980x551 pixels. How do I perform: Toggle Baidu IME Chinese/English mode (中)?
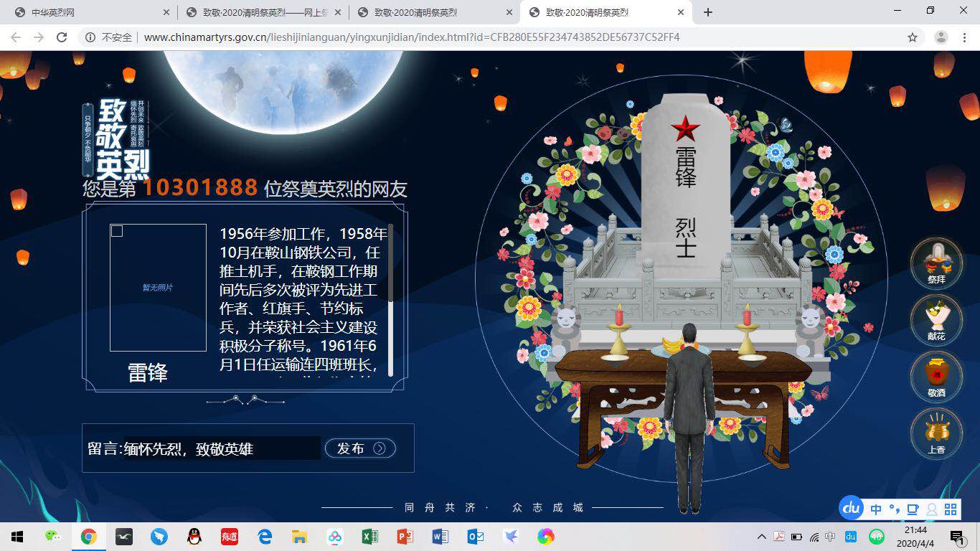click(876, 509)
